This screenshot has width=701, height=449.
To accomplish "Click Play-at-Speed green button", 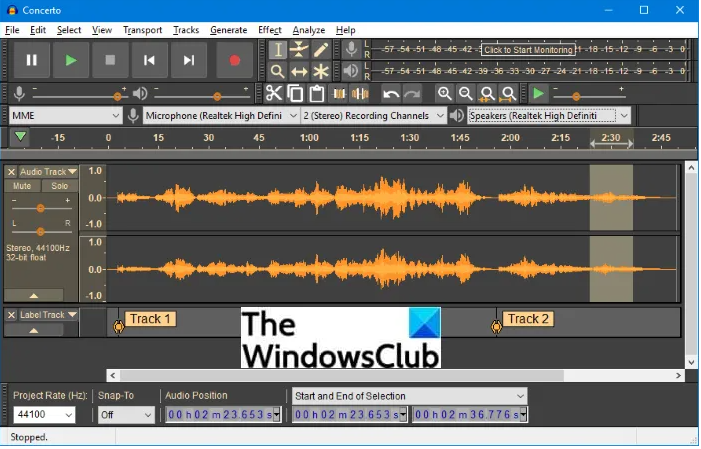I will pyautogui.click(x=539, y=93).
